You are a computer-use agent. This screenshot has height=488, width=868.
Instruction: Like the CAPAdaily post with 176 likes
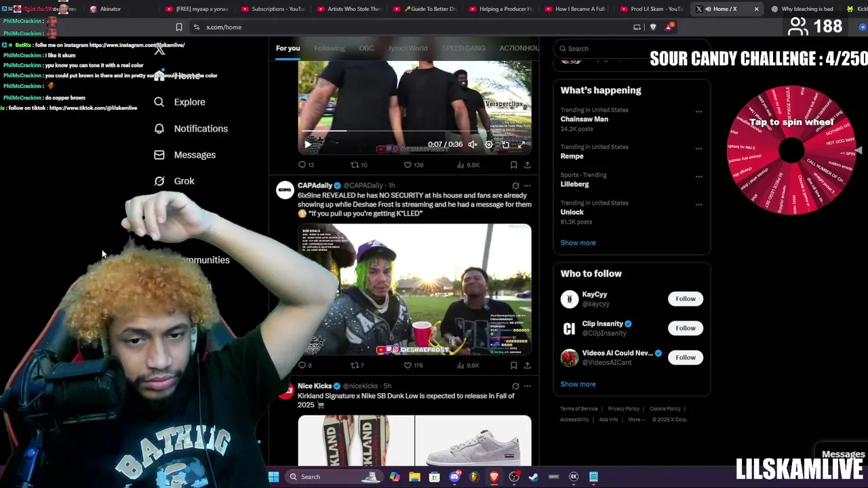(414, 365)
